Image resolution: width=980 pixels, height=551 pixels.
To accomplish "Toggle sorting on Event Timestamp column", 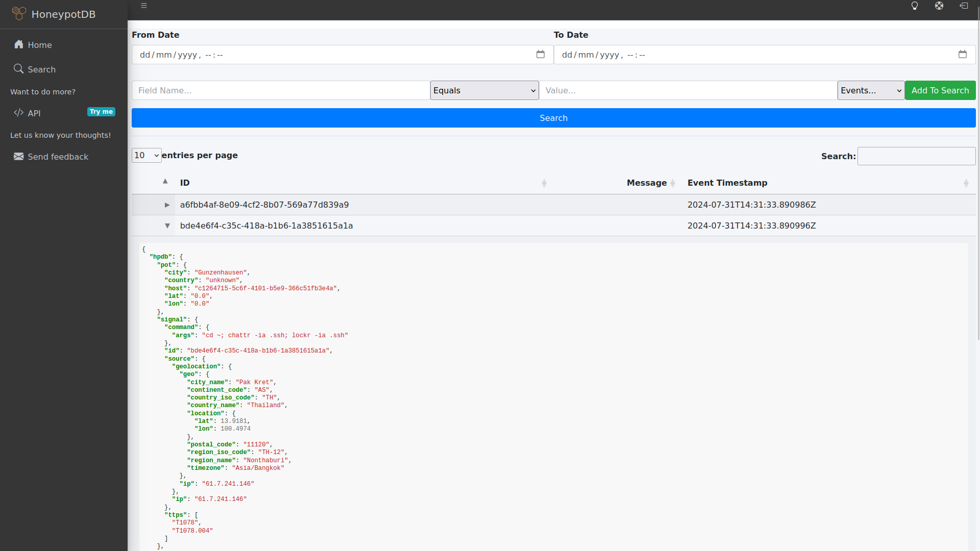I will tap(966, 183).
